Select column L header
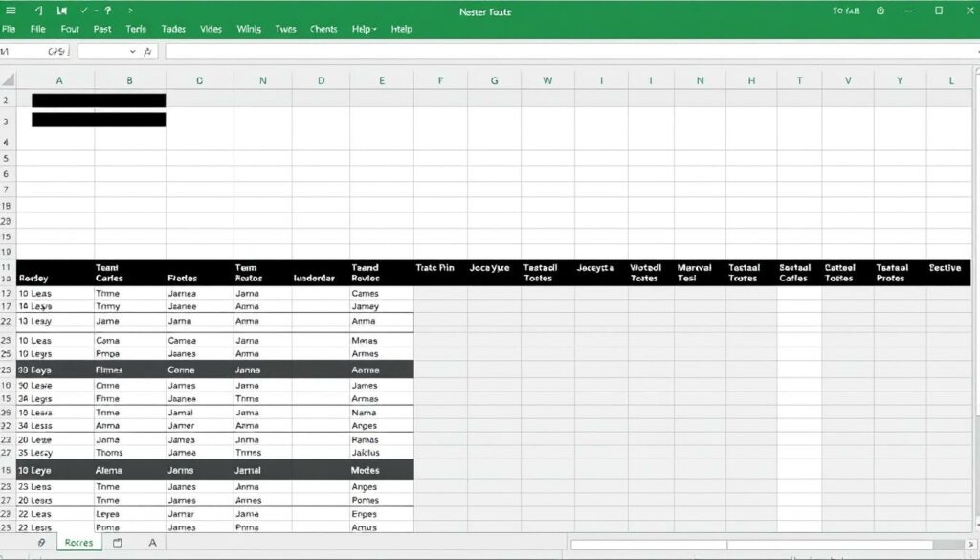The height and width of the screenshot is (560, 980). click(951, 80)
